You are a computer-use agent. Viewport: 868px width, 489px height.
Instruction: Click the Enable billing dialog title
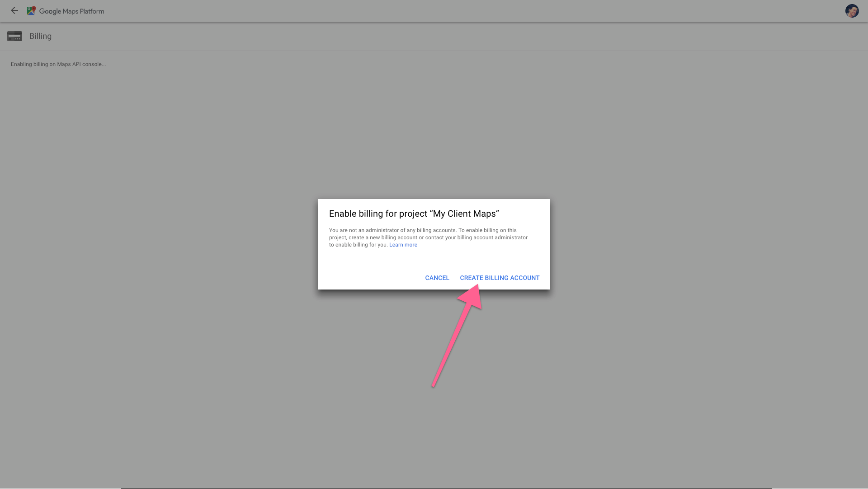[414, 214]
